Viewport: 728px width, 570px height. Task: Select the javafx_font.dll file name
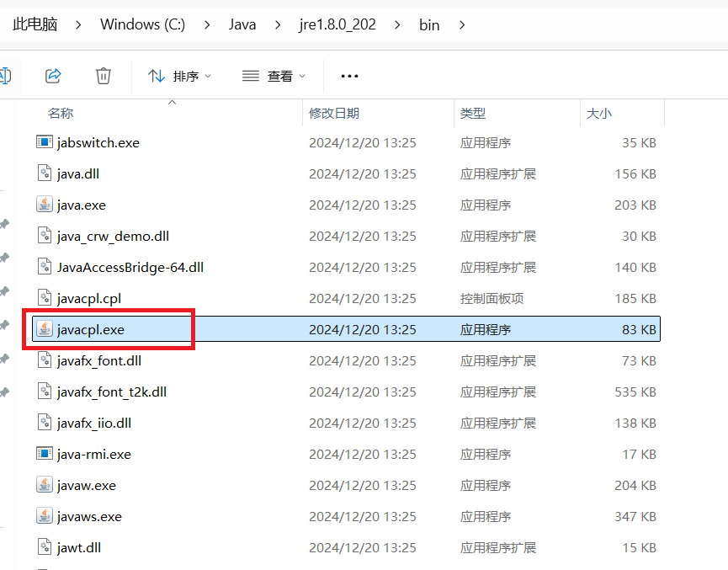(x=99, y=360)
